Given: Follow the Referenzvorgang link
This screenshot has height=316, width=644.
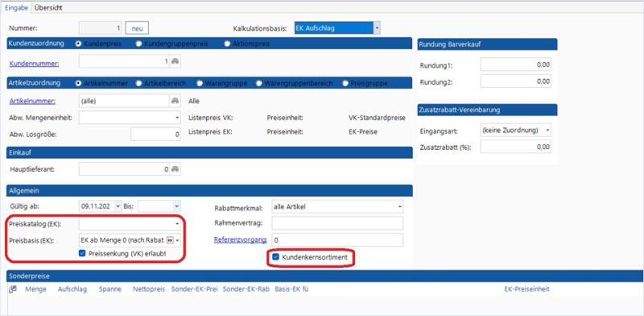Looking at the screenshot, I should (x=241, y=239).
